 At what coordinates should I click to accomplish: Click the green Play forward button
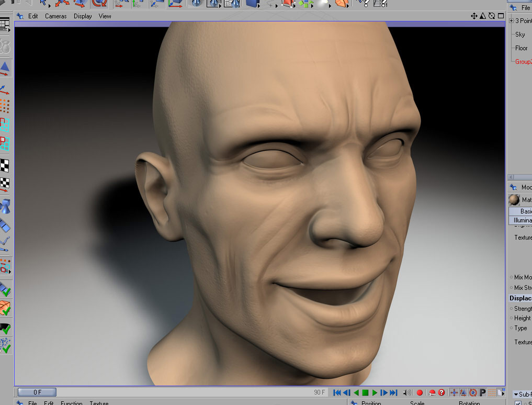tap(375, 392)
